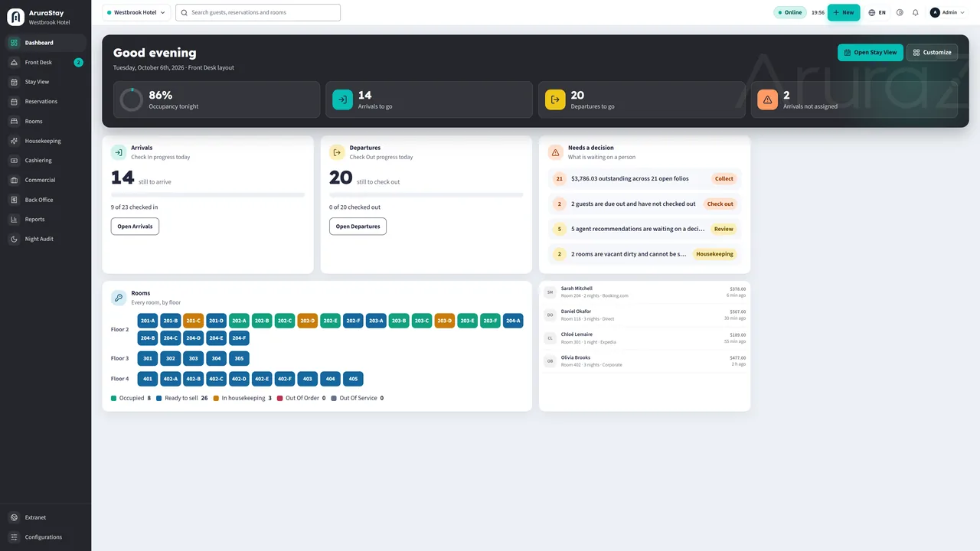Select room chip 305
Image resolution: width=980 pixels, height=551 pixels.
239,358
